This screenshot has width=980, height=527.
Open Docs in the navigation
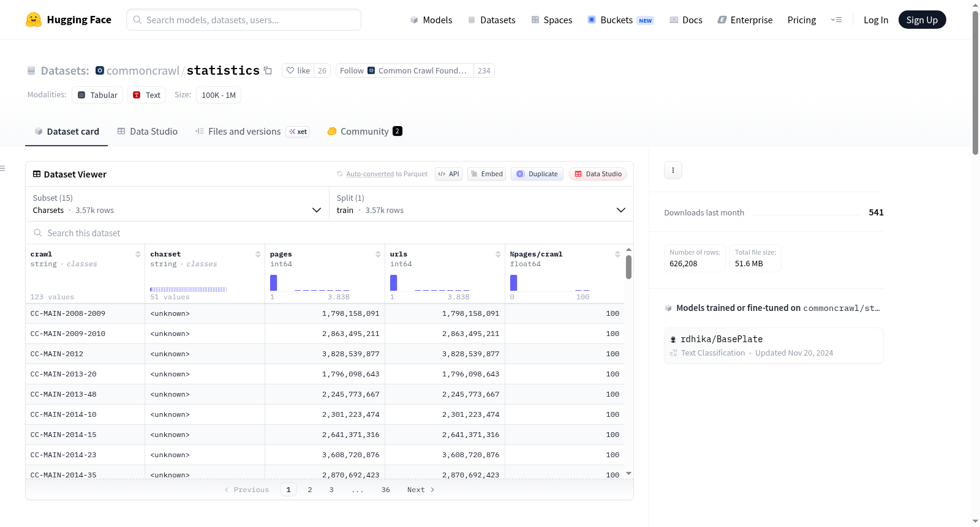(x=686, y=20)
